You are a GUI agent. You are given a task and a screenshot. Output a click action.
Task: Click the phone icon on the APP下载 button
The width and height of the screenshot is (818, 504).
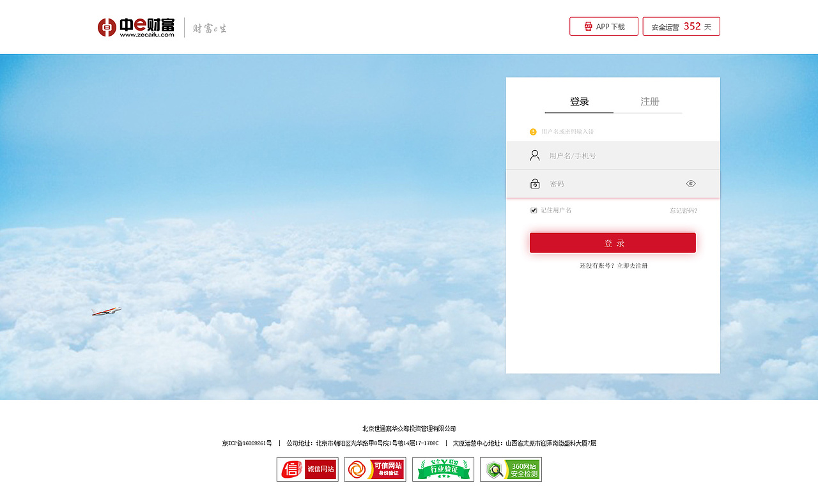[588, 26]
